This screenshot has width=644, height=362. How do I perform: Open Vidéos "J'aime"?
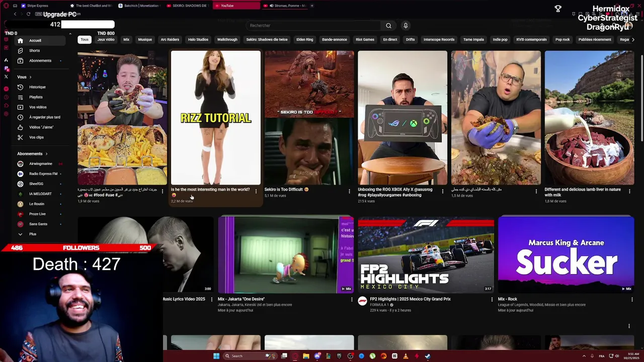pyautogui.click(x=41, y=127)
